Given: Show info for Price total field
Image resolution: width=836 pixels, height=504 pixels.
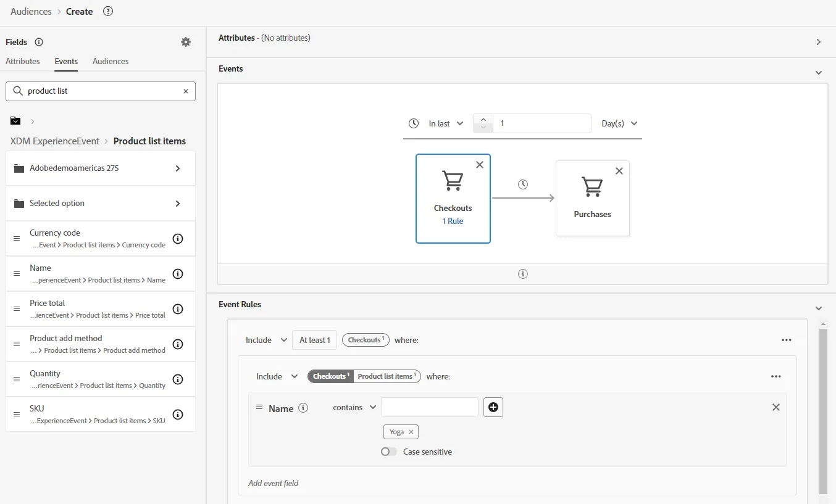Looking at the screenshot, I should click(178, 308).
